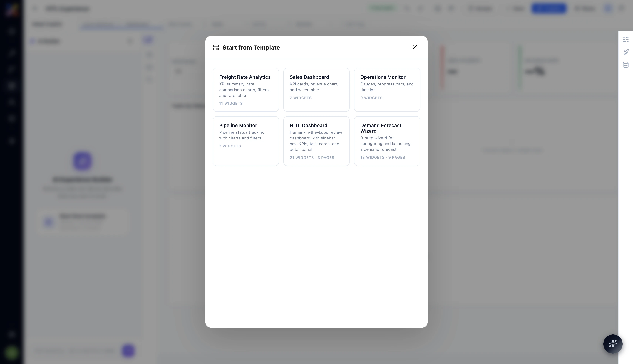Choose the HITL Dashboard template
This screenshot has width=633, height=364.
point(316,141)
